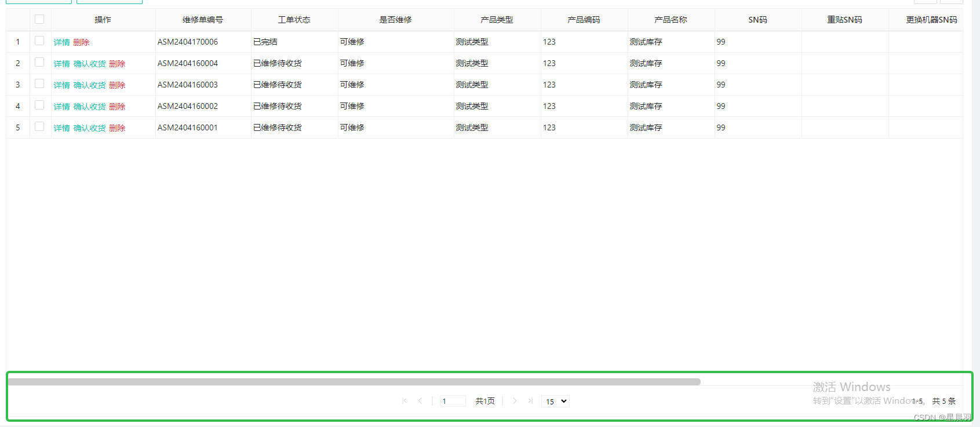Click 删除 for order ASM2404160004
This screenshot has width=980, height=427.
[x=117, y=64]
